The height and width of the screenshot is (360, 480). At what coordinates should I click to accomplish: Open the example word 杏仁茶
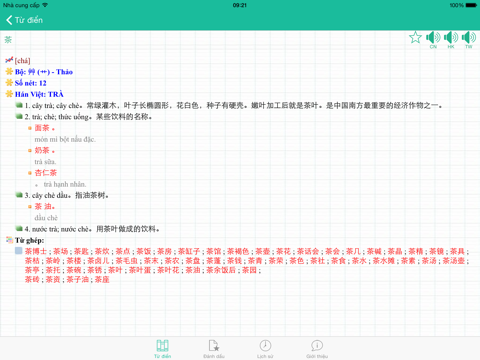coord(46,173)
